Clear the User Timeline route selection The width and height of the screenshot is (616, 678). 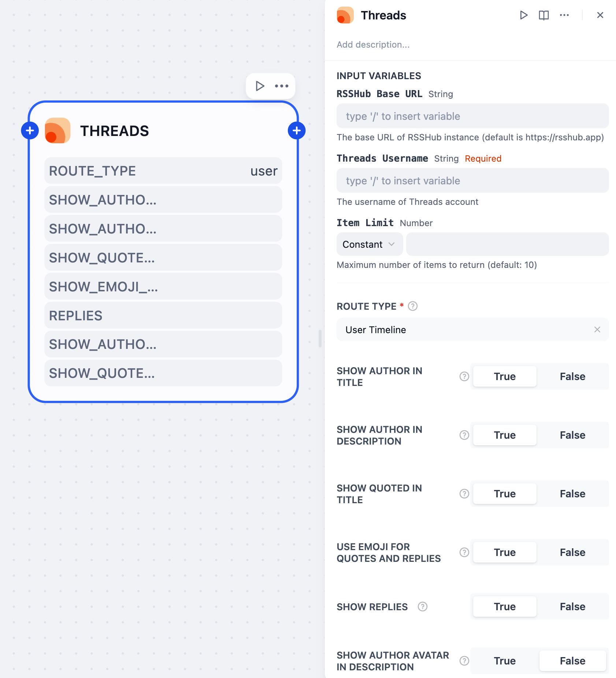pos(597,329)
